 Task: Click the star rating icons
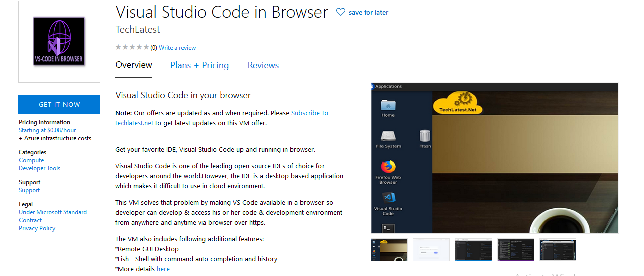pyautogui.click(x=132, y=47)
